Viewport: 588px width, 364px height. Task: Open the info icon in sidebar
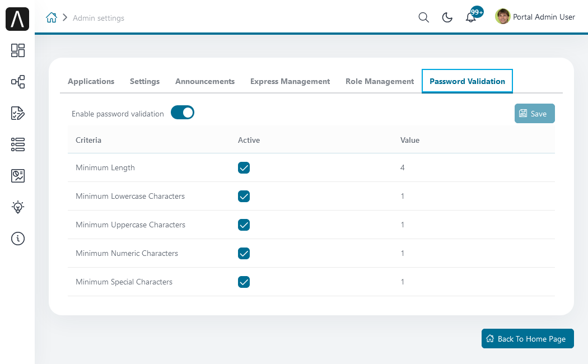coord(17,239)
